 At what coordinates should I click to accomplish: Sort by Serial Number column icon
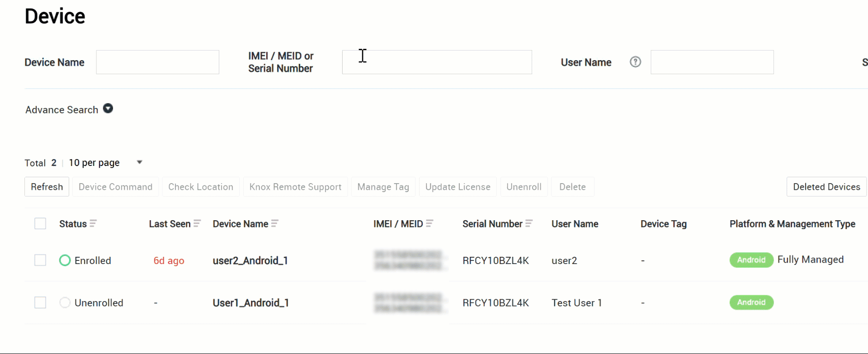tap(529, 223)
